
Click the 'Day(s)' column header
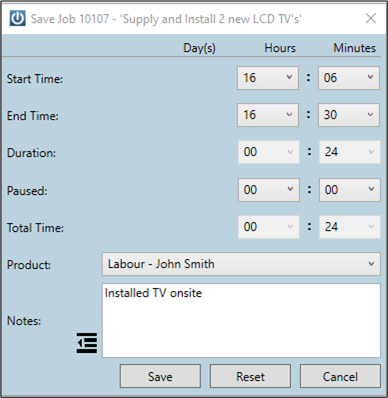pos(199,48)
